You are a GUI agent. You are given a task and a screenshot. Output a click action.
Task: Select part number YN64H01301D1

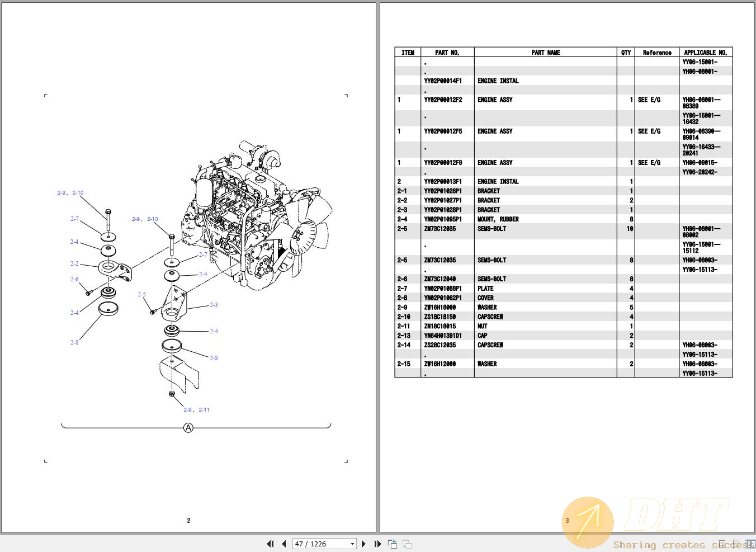(443, 336)
